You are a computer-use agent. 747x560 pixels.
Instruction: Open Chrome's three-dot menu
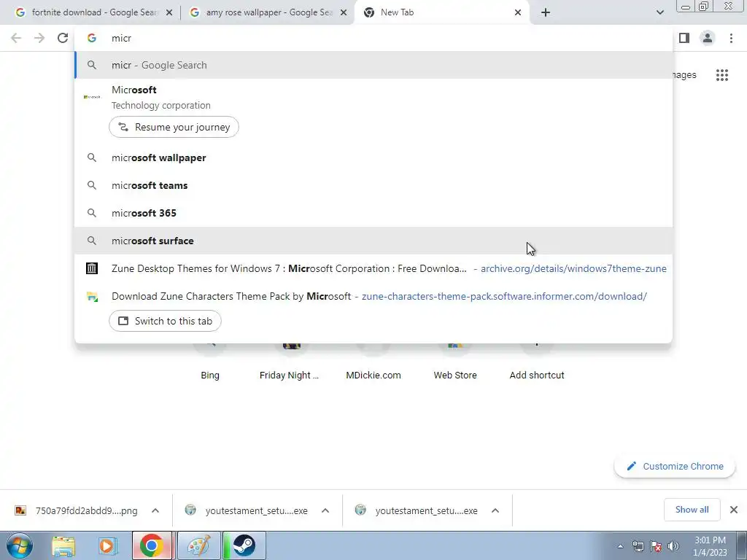731,38
